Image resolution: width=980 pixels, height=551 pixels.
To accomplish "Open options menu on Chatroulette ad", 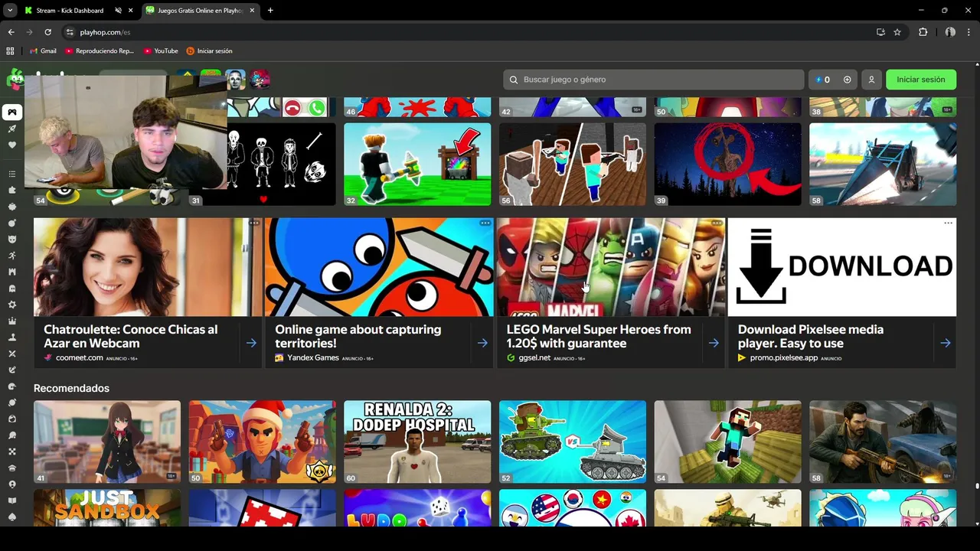I will 254,223.
